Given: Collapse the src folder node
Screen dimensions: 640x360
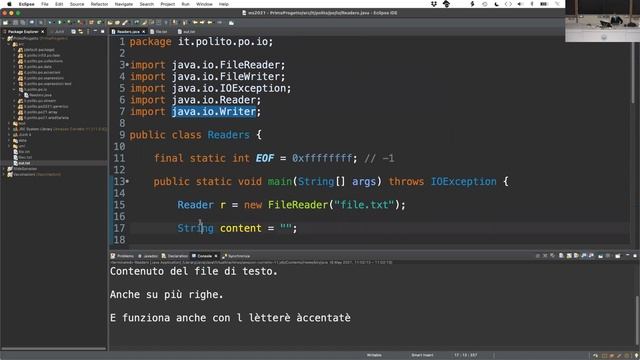Looking at the screenshot, I should (9, 44).
